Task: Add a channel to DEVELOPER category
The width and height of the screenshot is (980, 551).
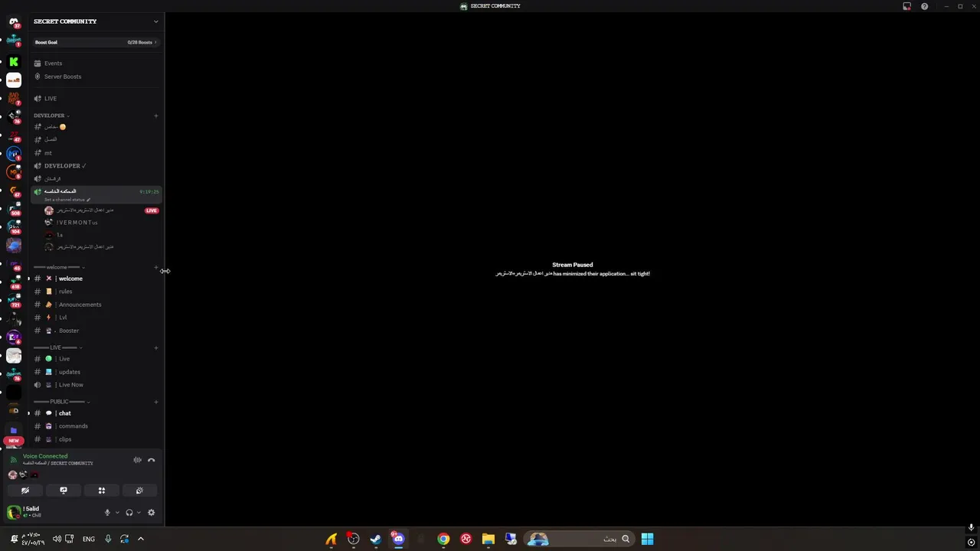Action: (155, 116)
